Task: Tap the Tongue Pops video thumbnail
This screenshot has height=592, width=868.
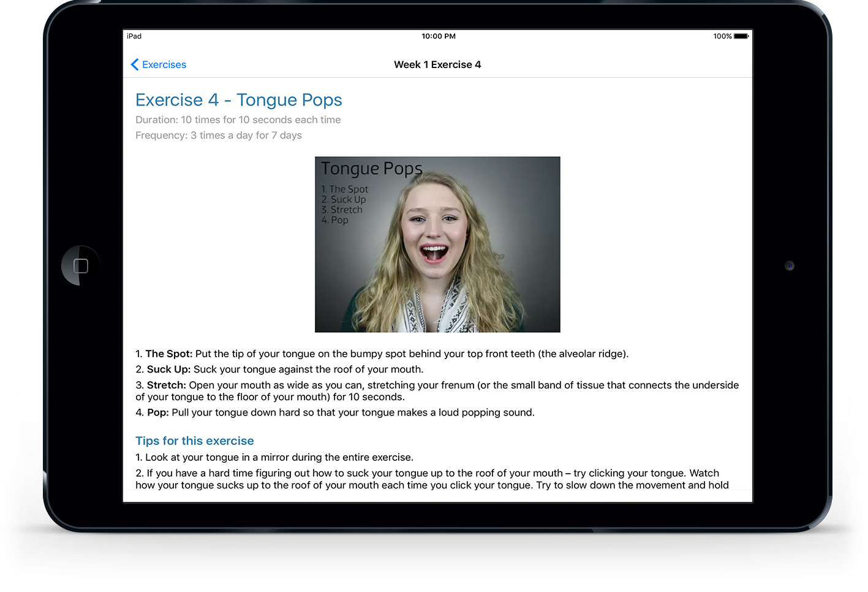Action: coord(437,244)
